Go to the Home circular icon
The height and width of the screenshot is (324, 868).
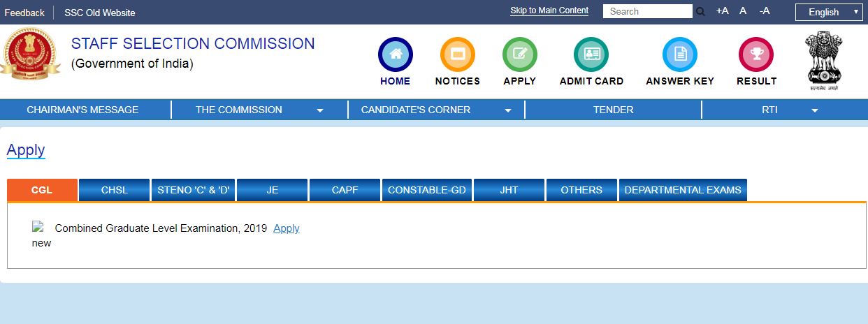coord(396,54)
